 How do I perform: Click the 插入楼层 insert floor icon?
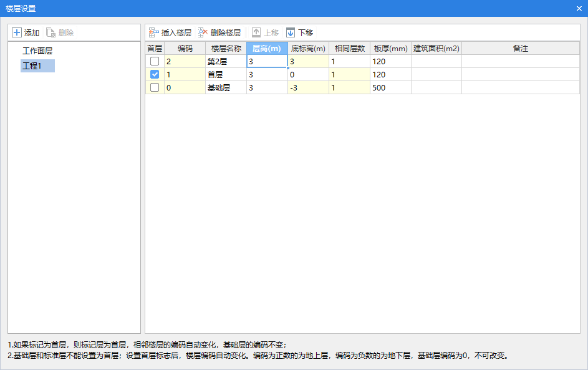click(x=154, y=33)
